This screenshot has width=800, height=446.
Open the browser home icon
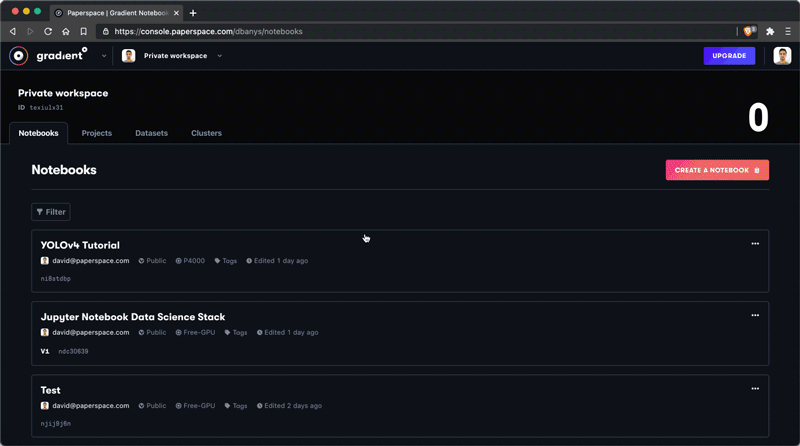[66, 32]
